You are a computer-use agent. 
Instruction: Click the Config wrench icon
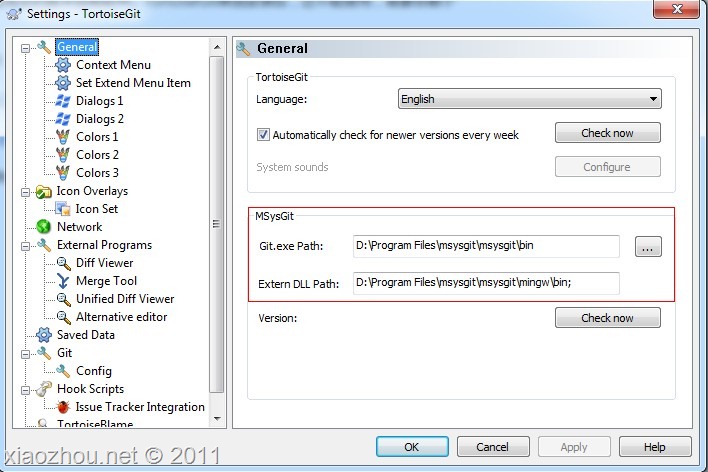(x=63, y=371)
